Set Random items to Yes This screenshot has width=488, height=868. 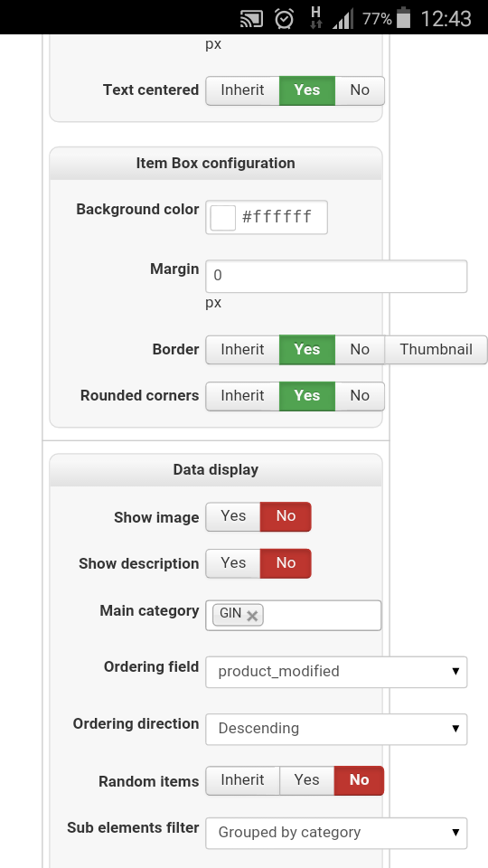coord(307,780)
